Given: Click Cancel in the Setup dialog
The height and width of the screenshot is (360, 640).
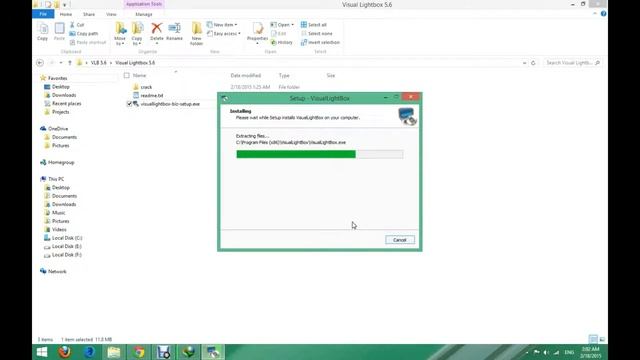Looking at the screenshot, I should 400,240.
